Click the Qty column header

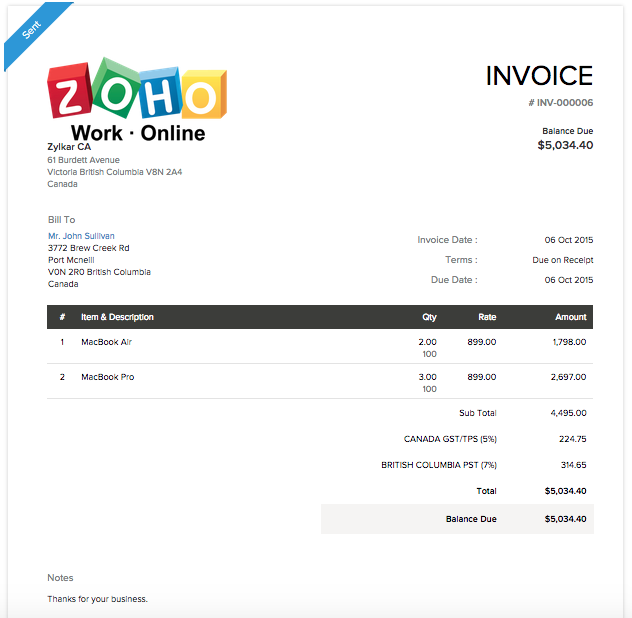pos(429,317)
